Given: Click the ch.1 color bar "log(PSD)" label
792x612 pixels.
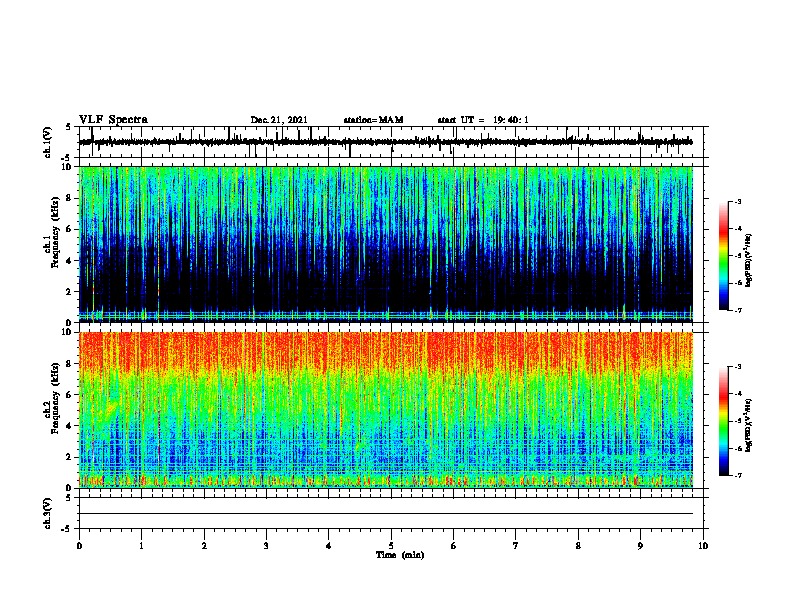Looking at the screenshot, I should point(748,260).
